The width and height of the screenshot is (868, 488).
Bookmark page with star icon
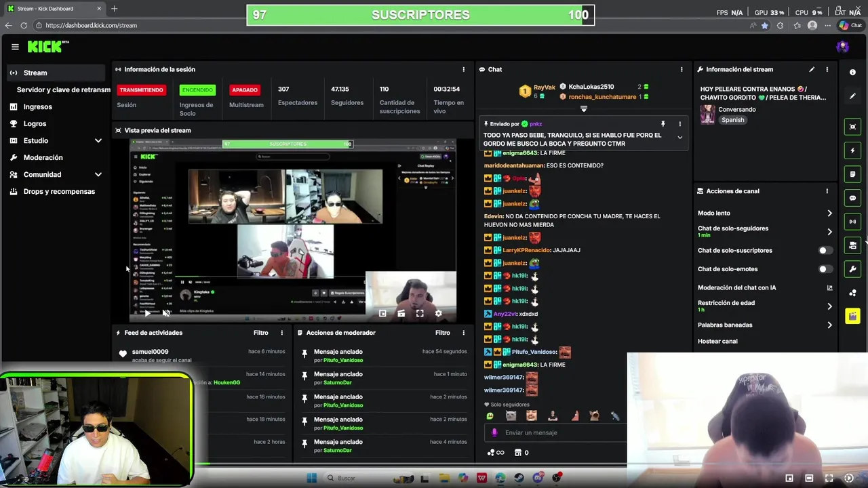click(x=765, y=25)
